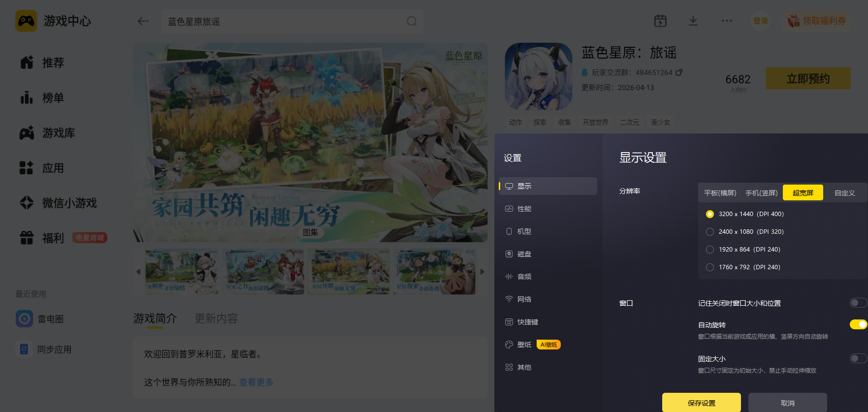Image resolution: width=868 pixels, height=412 pixels.
Task: Launch 雷电圈 from recent apps
Action: (40, 319)
